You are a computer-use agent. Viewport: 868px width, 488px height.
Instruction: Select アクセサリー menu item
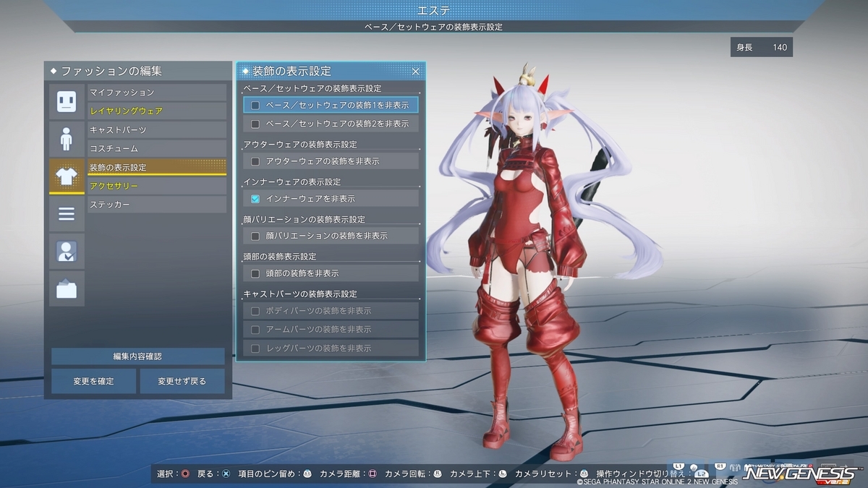157,187
